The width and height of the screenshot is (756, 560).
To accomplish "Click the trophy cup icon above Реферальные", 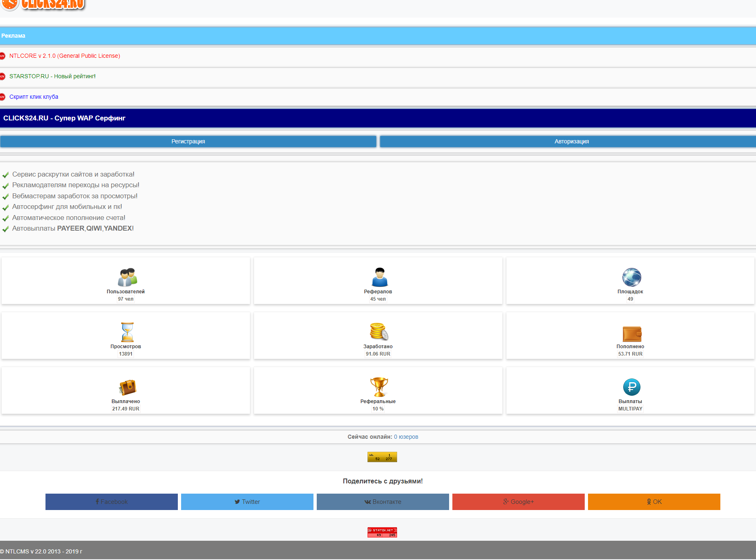I will point(379,387).
